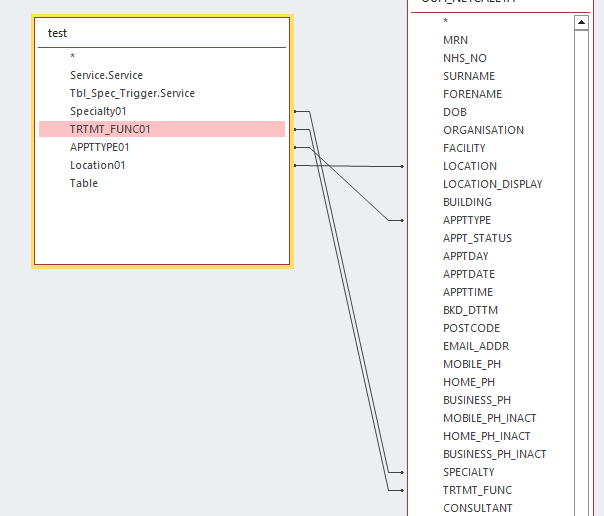Image resolution: width=604 pixels, height=516 pixels.
Task: Select the FACILITY field
Action: [x=464, y=148]
